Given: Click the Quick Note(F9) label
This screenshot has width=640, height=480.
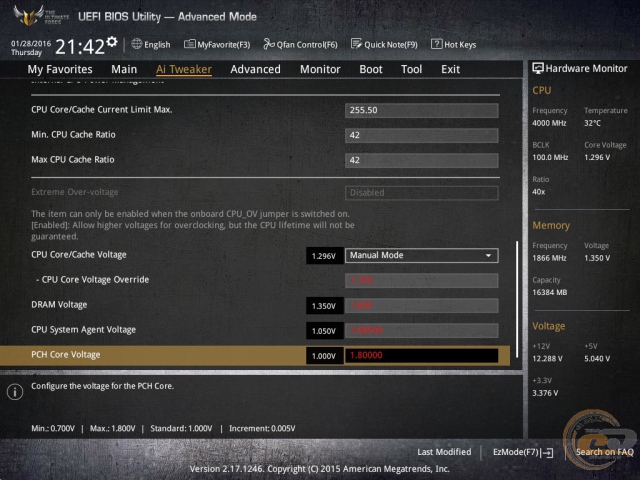Looking at the screenshot, I should pos(391,44).
